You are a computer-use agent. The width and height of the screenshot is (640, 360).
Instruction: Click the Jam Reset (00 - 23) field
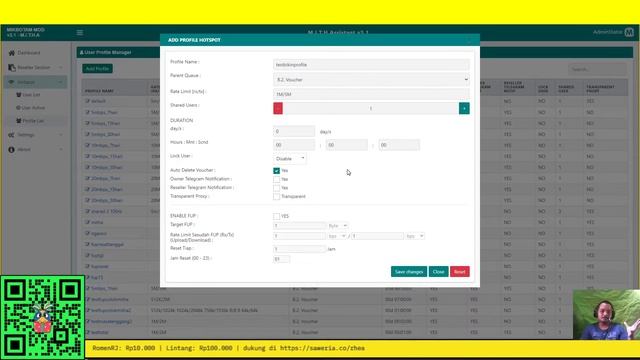click(281, 259)
